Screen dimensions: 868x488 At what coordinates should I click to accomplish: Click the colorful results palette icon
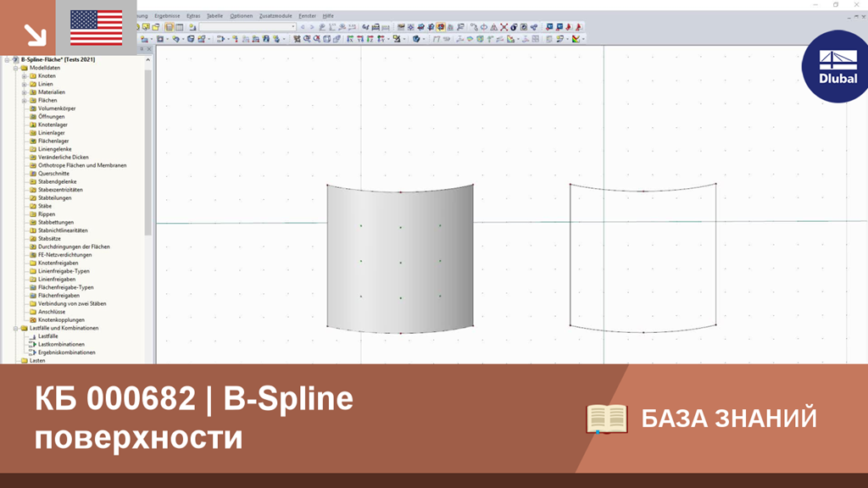[576, 39]
